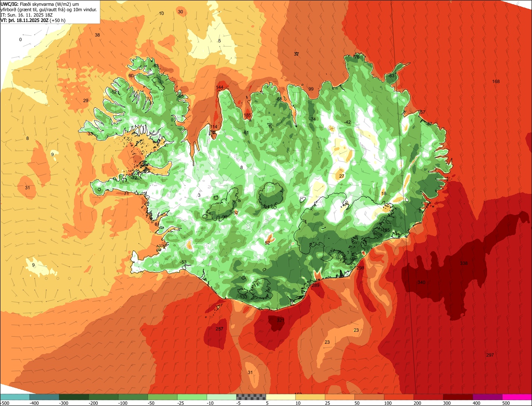Click the '-500' legend scale label
Viewport: 532px width, 406px height.
5,403
